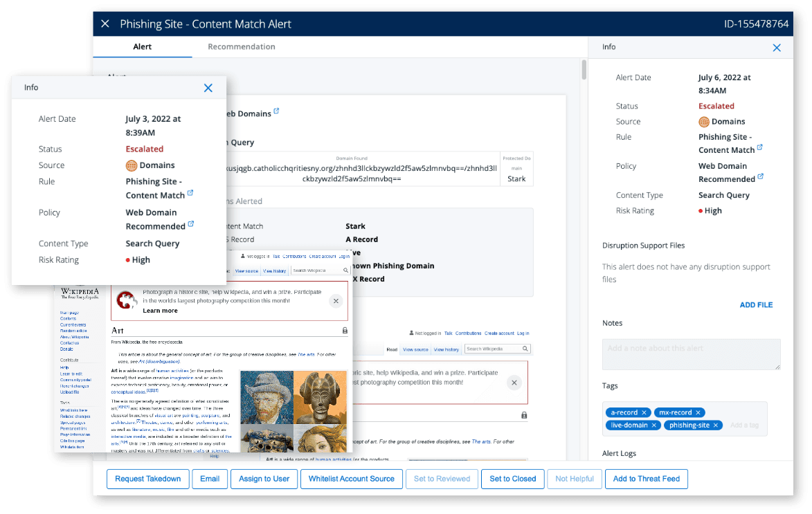Viewport: 812px width, 514px height.
Task: Switch to the Recommendation tab
Action: point(242,46)
